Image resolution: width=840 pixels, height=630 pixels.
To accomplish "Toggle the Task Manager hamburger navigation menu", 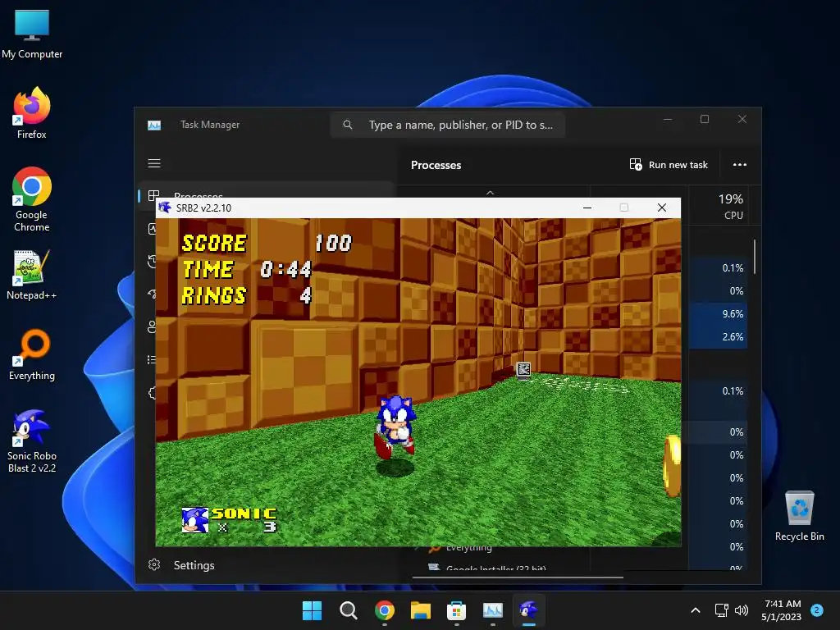I will pos(154,163).
